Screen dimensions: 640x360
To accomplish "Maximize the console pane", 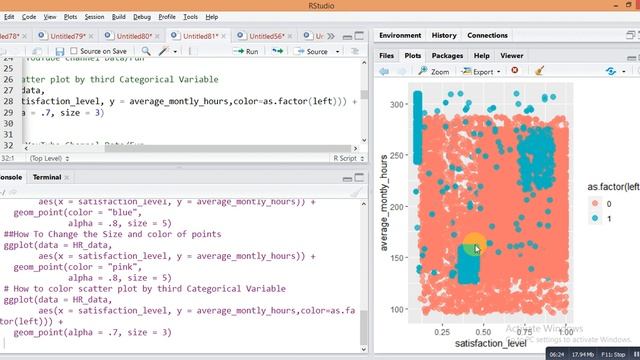I will pos(359,178).
